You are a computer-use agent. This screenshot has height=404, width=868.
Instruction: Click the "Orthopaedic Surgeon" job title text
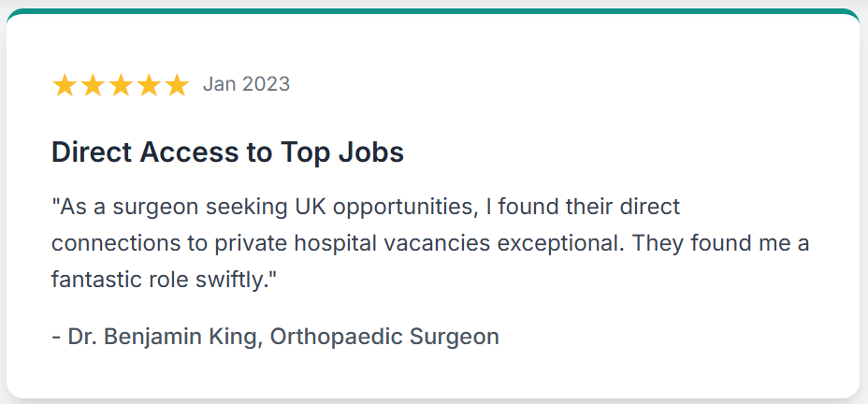tap(384, 337)
